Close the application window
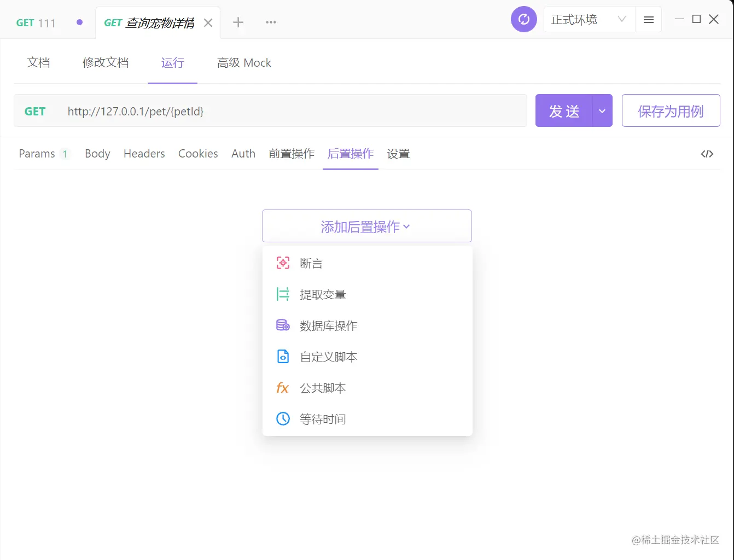The width and height of the screenshot is (734, 560). (x=714, y=19)
